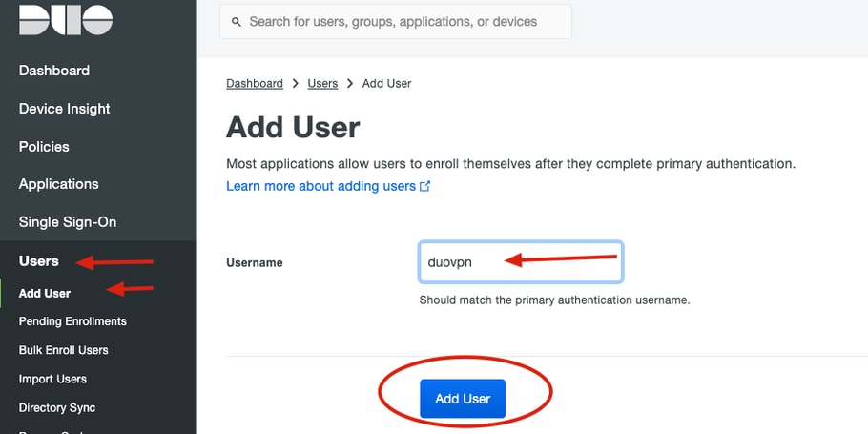Follow the Users breadcrumb link
Image resolution: width=868 pixels, height=434 pixels.
pos(322,84)
